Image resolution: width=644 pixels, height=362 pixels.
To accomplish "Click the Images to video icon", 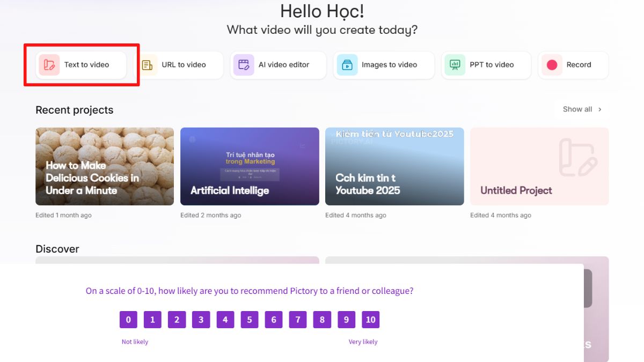I will click(347, 65).
